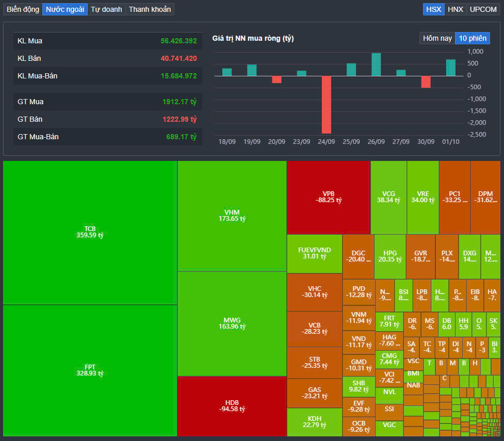Click the STB treemap tile
504x441 pixels.
314,363
